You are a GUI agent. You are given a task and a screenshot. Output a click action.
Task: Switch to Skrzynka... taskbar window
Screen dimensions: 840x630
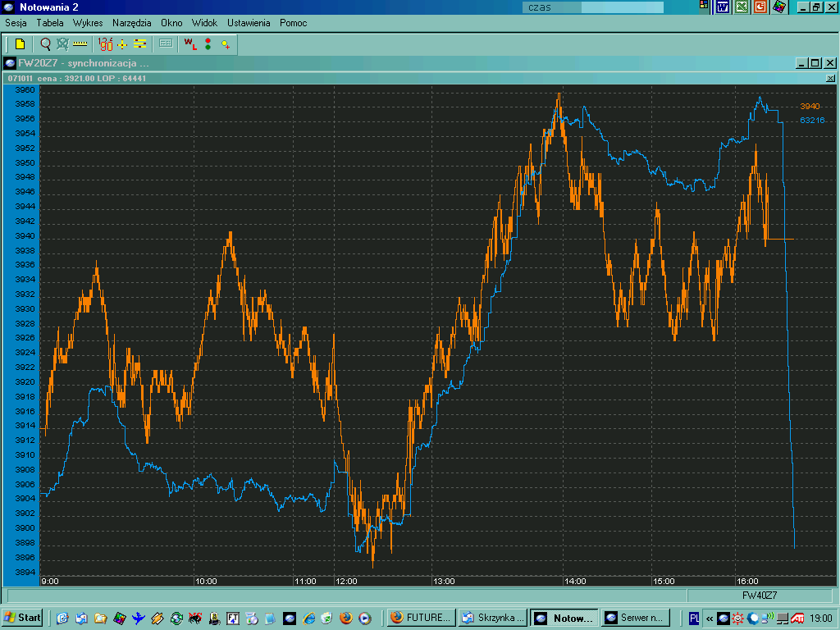click(x=493, y=618)
